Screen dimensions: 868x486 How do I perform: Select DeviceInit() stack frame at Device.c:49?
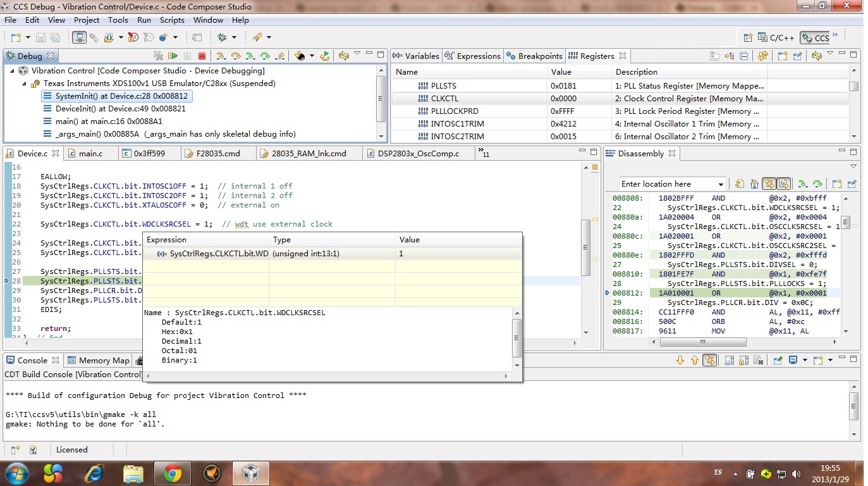click(121, 109)
